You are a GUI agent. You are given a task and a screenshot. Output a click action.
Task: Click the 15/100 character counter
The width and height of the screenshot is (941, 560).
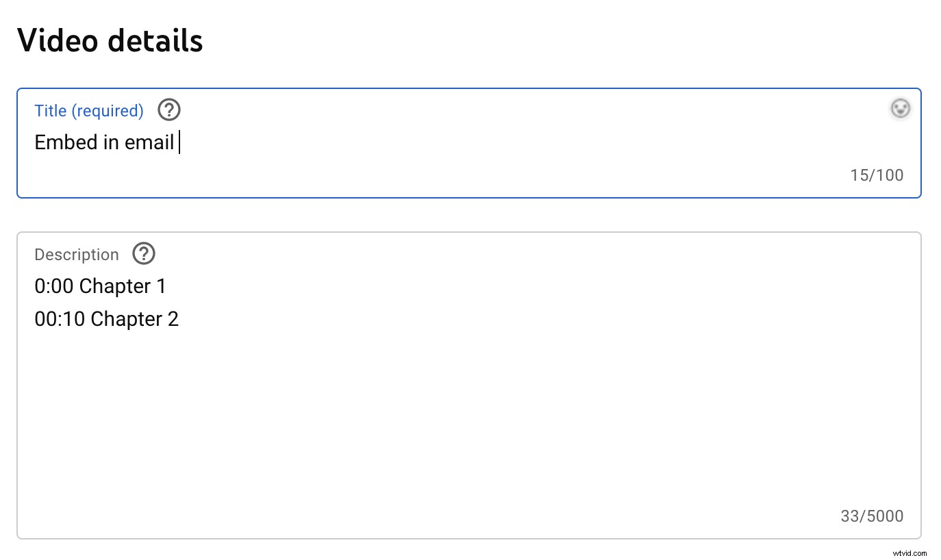click(877, 175)
